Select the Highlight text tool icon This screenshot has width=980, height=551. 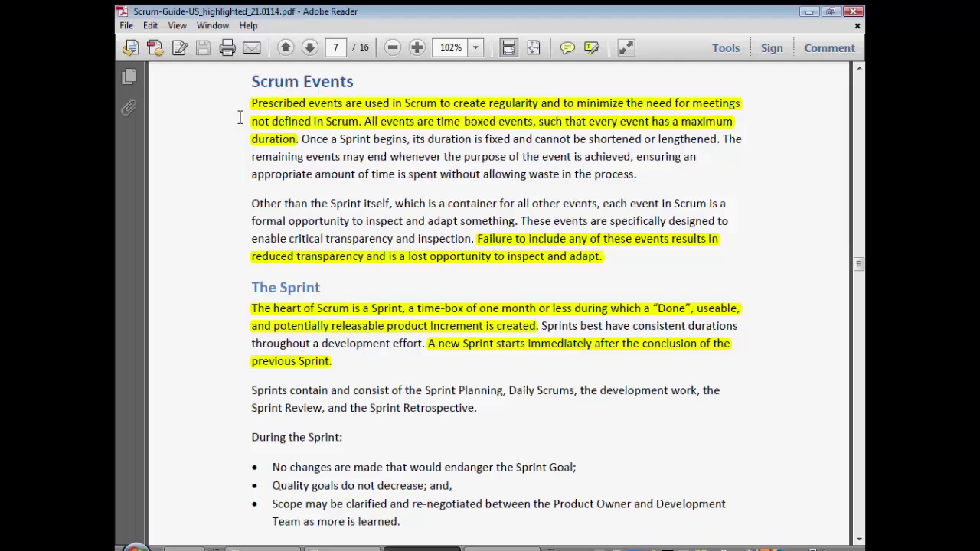tap(592, 47)
